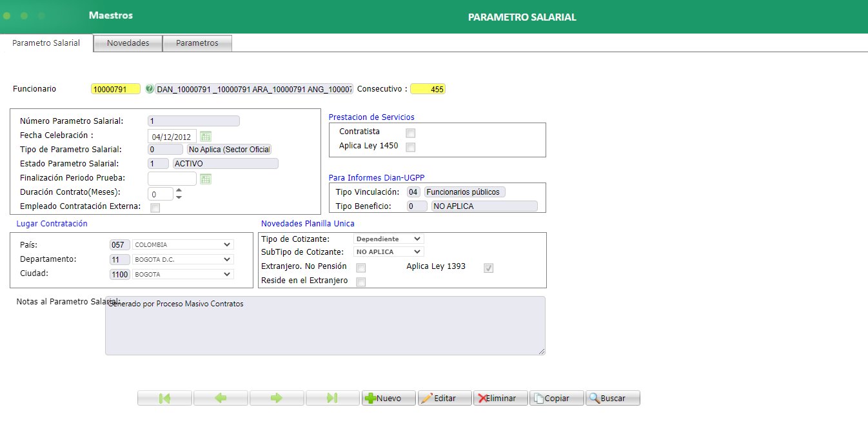Check Empleado Contratación Externa
Image resolution: width=868 pixels, height=425 pixels.
(155, 208)
